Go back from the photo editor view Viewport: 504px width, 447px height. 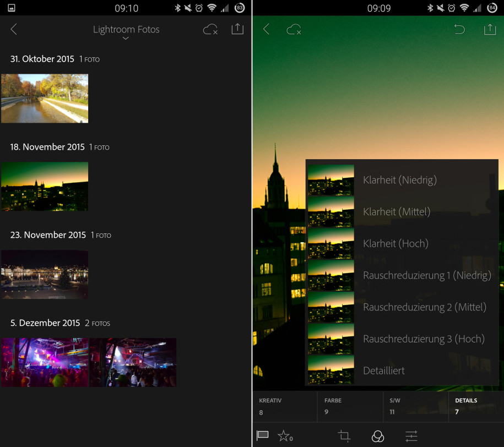266,30
